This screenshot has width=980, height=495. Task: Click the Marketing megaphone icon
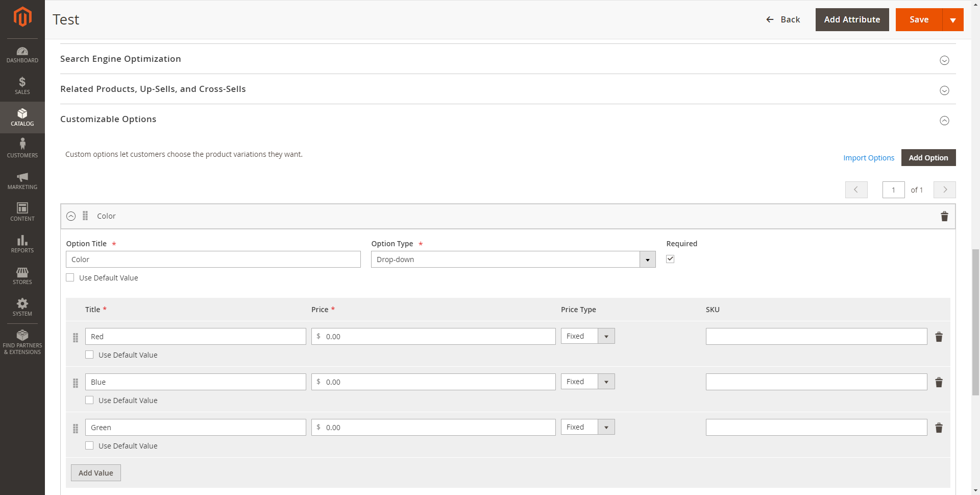[22, 180]
